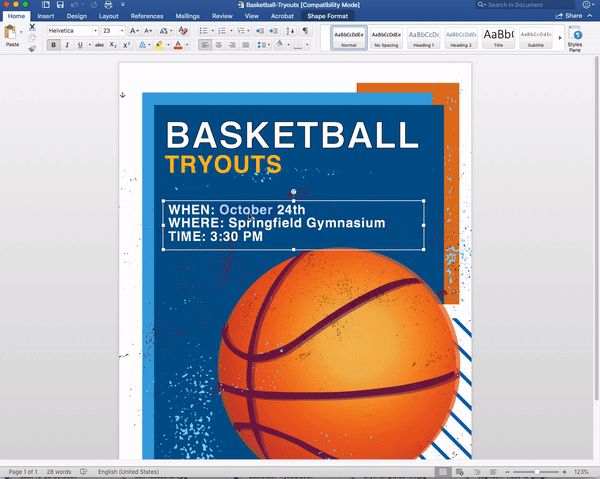
Task: Toggle Align Right paragraph
Action: tap(232, 45)
